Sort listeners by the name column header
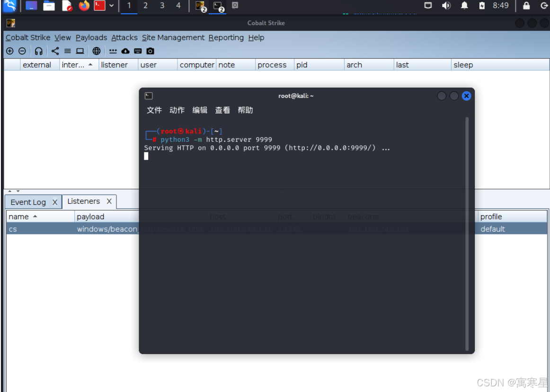Viewport: 550px width, 392px height. click(x=40, y=217)
